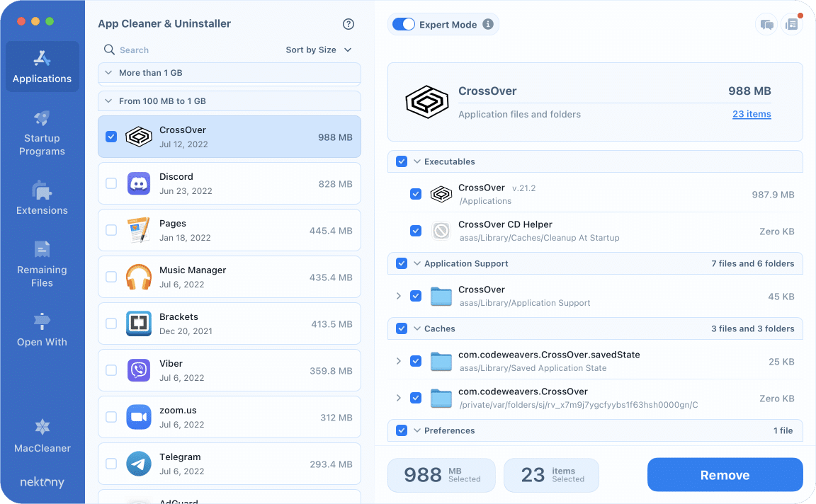Click the magnifier search icon
Screen dimensions: 816x504
coord(109,50)
